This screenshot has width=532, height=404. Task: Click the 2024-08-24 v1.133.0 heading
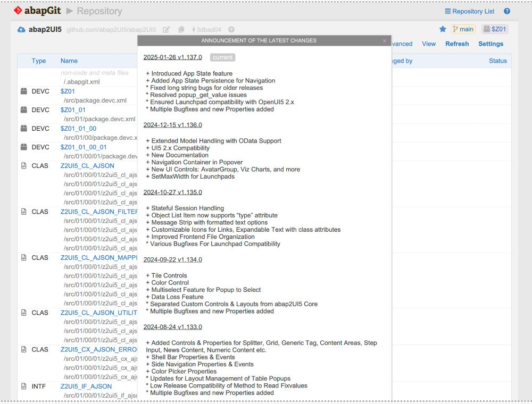tap(173, 327)
